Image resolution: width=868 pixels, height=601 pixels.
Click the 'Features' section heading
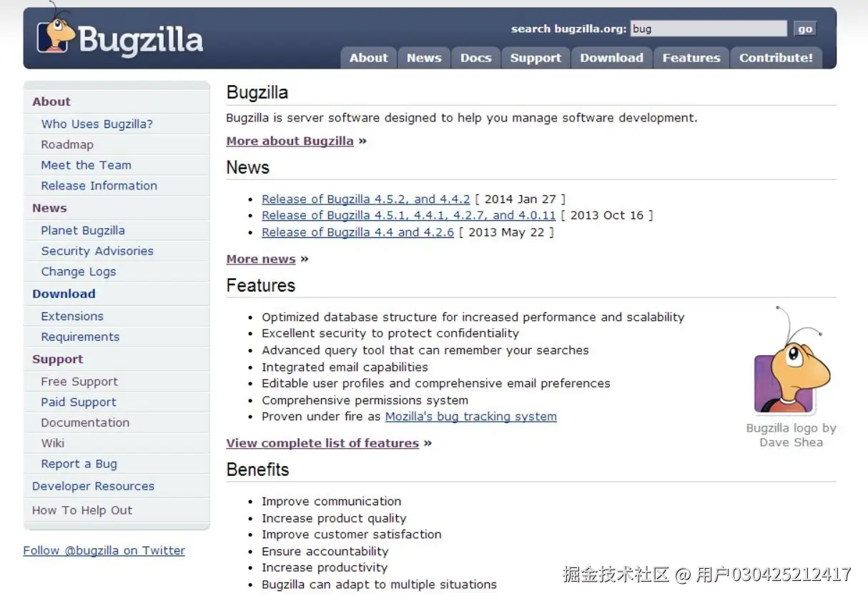point(261,286)
